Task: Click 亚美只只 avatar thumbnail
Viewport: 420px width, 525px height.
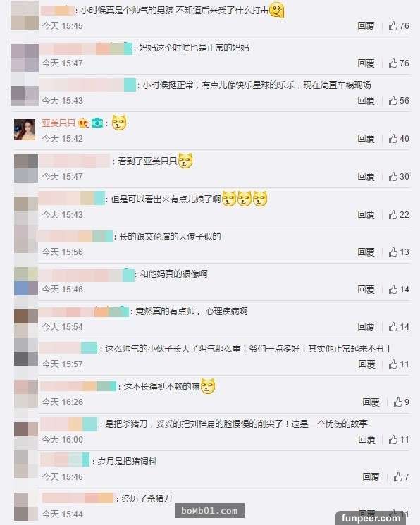Action: tap(25, 129)
